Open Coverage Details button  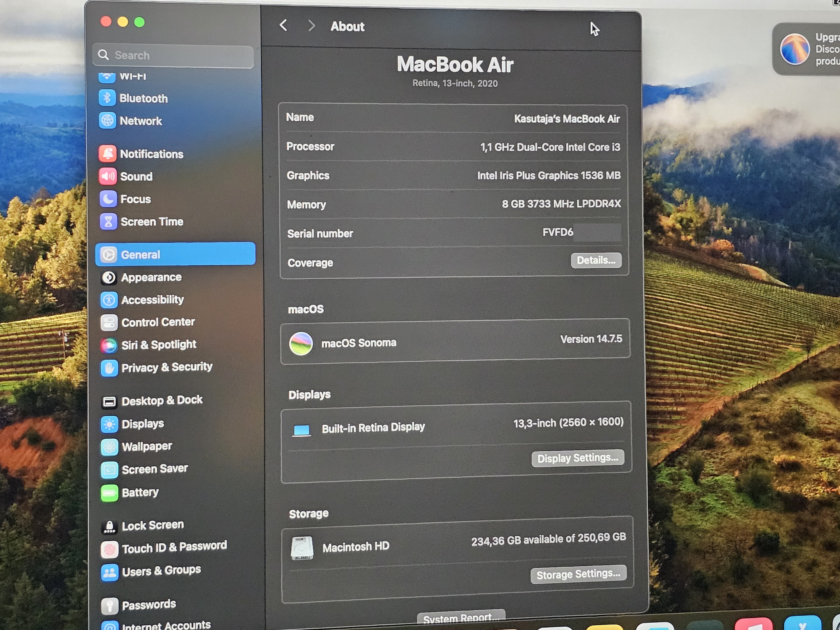click(596, 261)
